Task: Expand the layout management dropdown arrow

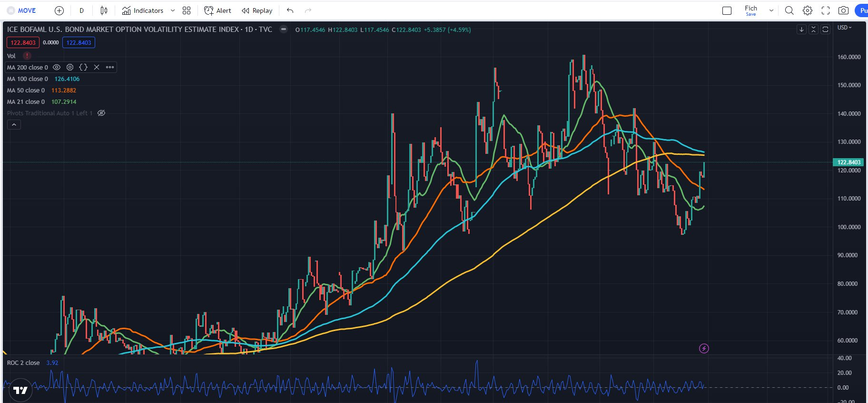Action: click(x=771, y=10)
